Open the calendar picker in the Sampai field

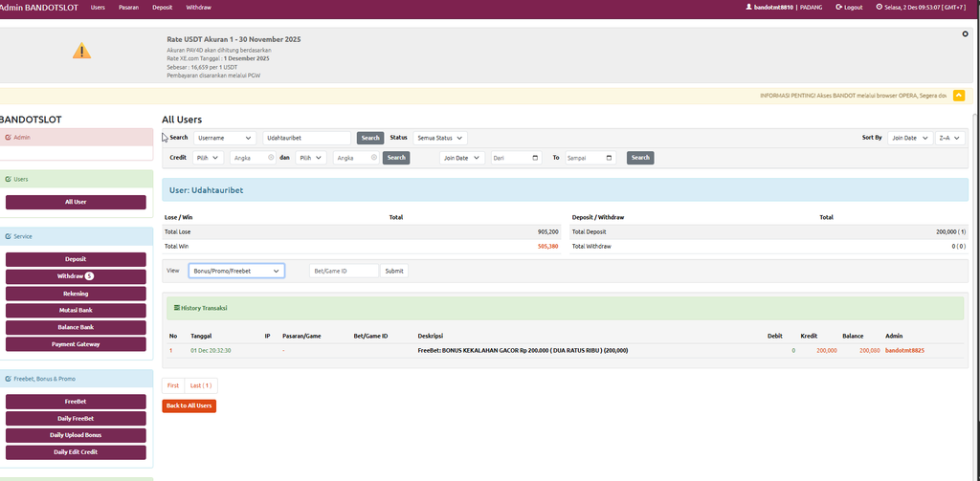point(609,158)
